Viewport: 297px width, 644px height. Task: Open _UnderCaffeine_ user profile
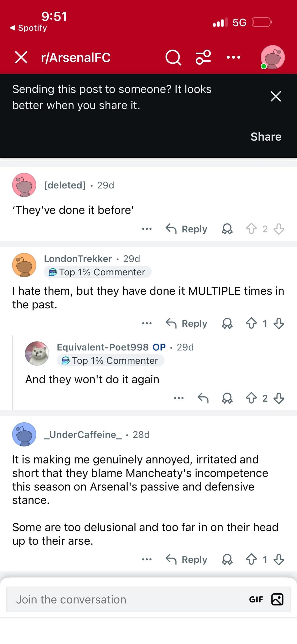tap(82, 435)
